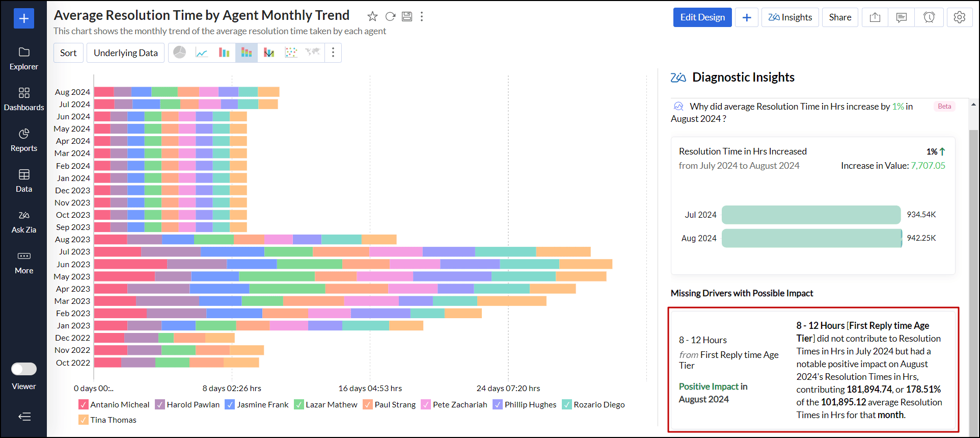Go to Ask Zia in sidebar

tap(24, 221)
